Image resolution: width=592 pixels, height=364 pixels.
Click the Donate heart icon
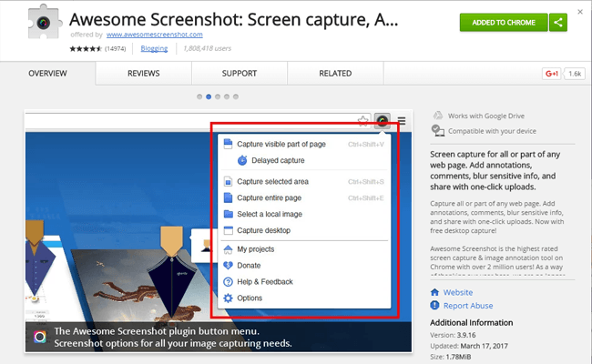tap(228, 266)
